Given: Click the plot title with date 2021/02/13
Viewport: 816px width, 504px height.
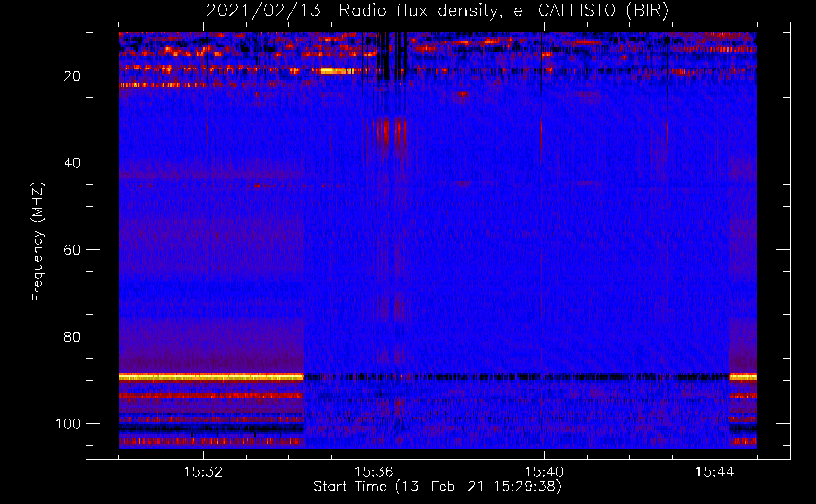Looking at the screenshot, I should point(437,10).
